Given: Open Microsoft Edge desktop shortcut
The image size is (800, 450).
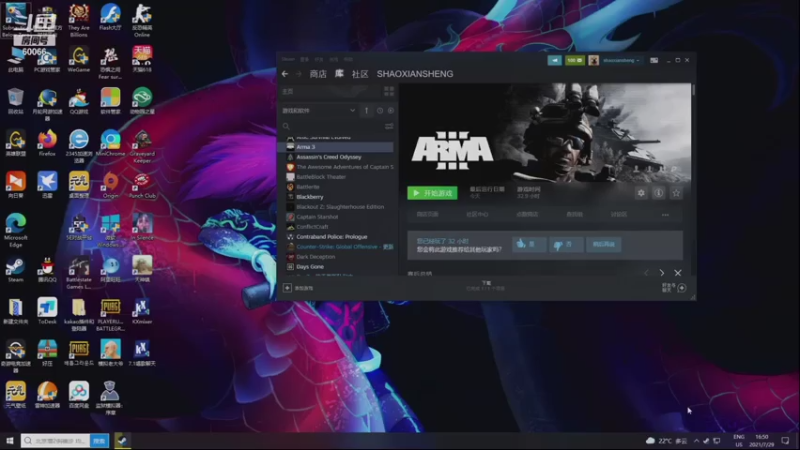Looking at the screenshot, I should point(15,231).
